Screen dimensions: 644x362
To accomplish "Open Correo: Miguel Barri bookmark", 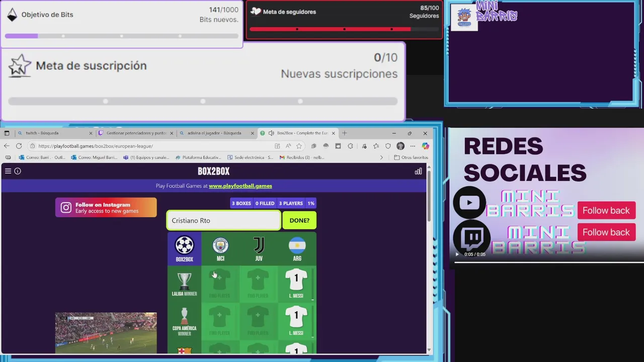I will (x=95, y=157).
